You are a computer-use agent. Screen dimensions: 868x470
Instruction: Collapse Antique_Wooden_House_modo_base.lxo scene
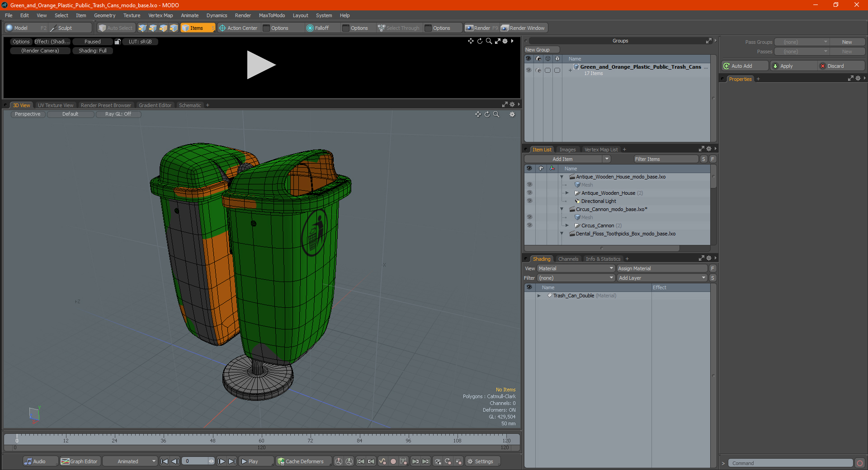562,177
